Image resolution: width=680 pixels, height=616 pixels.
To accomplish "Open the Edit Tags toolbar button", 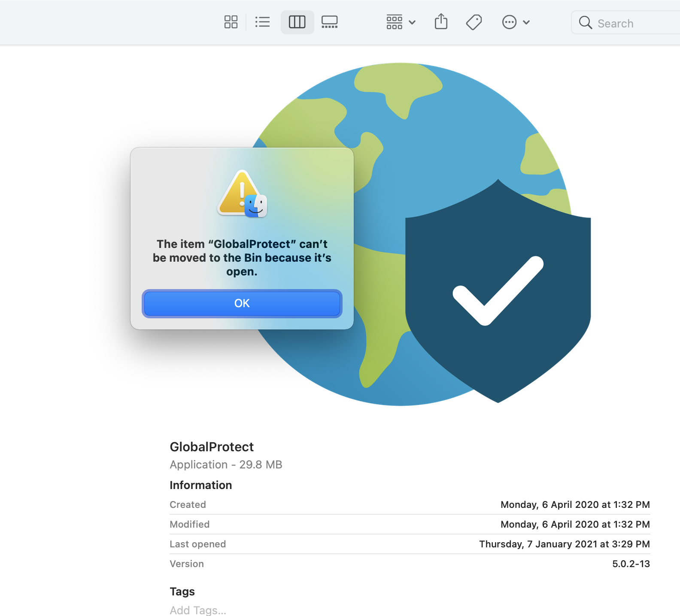I will [x=474, y=22].
